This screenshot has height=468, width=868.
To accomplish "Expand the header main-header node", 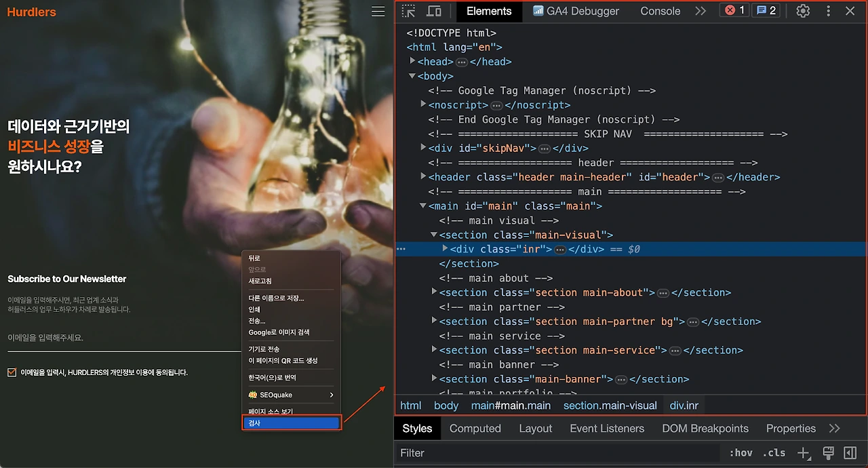I will (423, 176).
